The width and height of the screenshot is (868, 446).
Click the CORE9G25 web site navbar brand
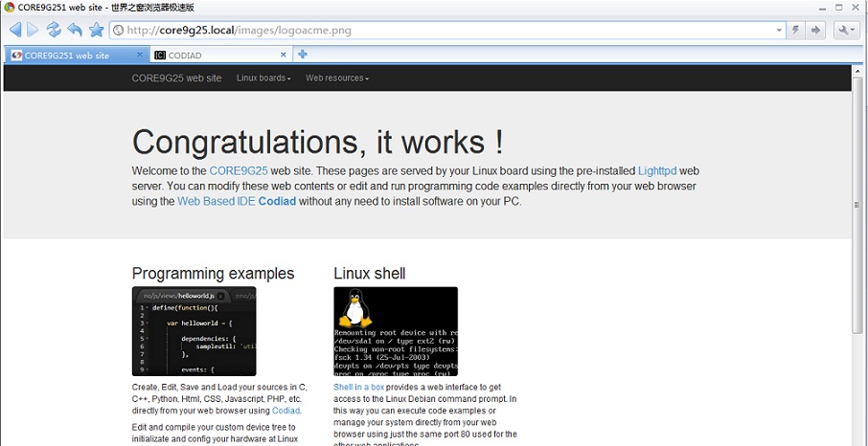pyautogui.click(x=176, y=78)
